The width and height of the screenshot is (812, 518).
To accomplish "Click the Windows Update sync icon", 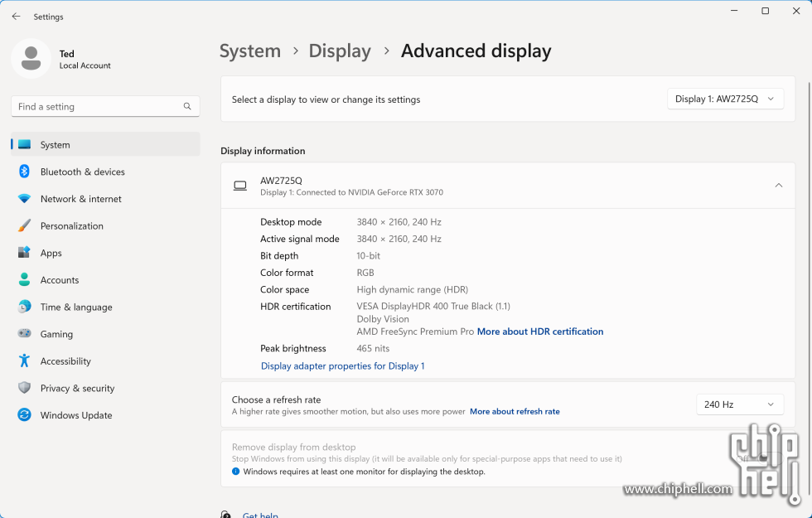I will (x=24, y=414).
